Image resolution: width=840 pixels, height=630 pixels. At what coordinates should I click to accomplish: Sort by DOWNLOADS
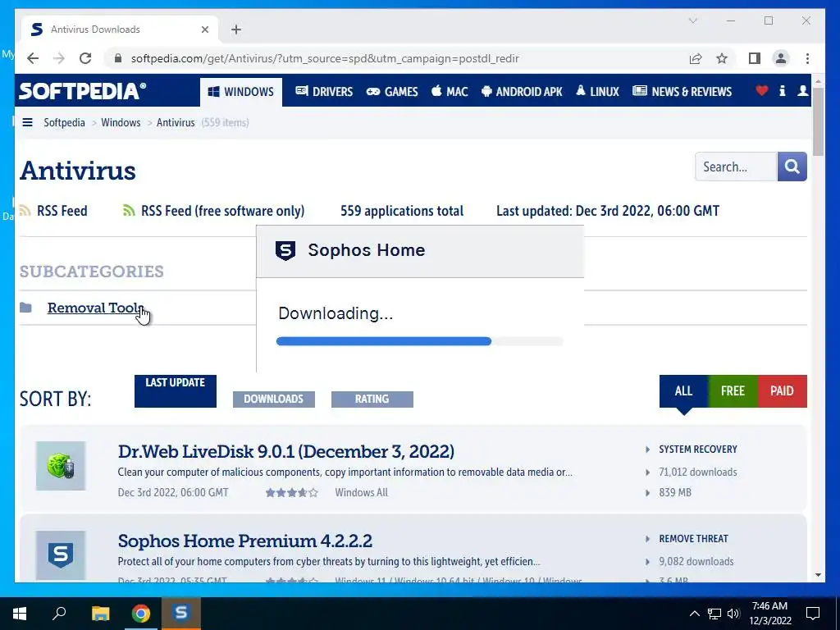(x=274, y=399)
